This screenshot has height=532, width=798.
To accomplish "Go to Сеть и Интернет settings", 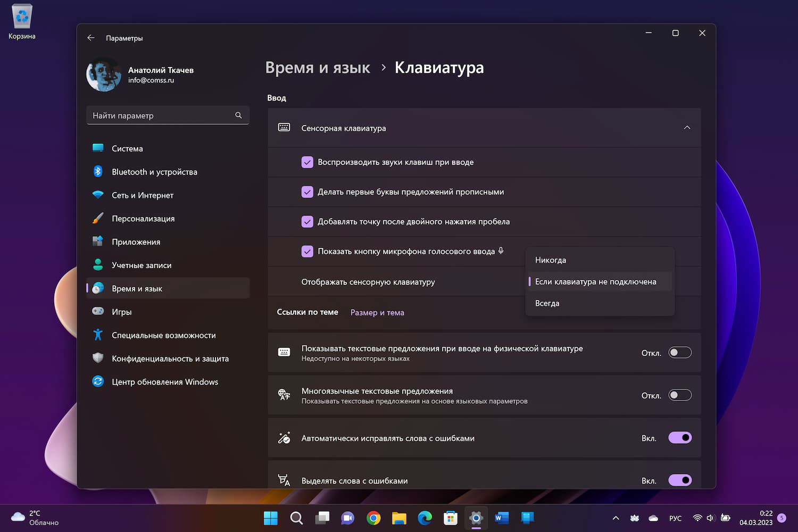I will click(x=168, y=195).
